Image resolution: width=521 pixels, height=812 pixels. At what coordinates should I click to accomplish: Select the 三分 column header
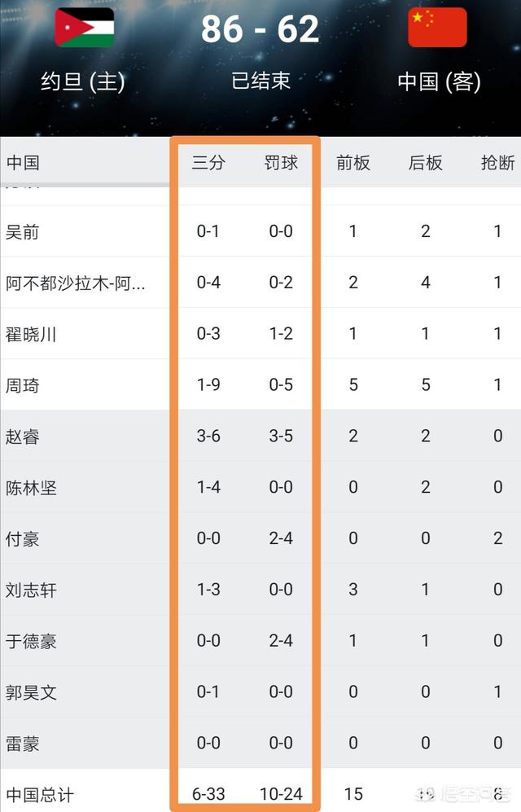click(208, 163)
